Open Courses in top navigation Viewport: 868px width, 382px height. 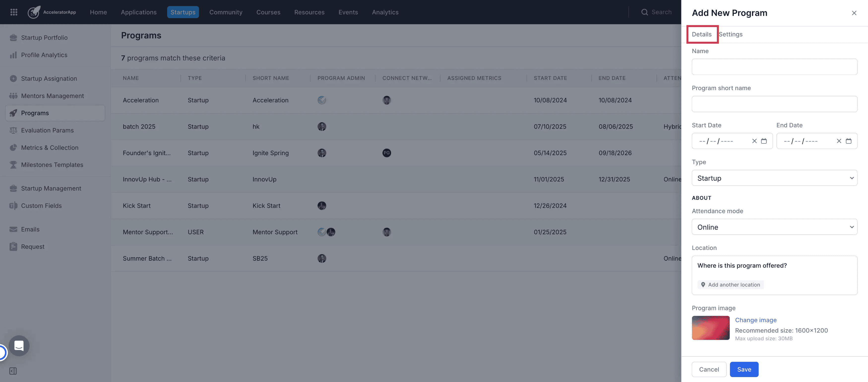(x=268, y=12)
